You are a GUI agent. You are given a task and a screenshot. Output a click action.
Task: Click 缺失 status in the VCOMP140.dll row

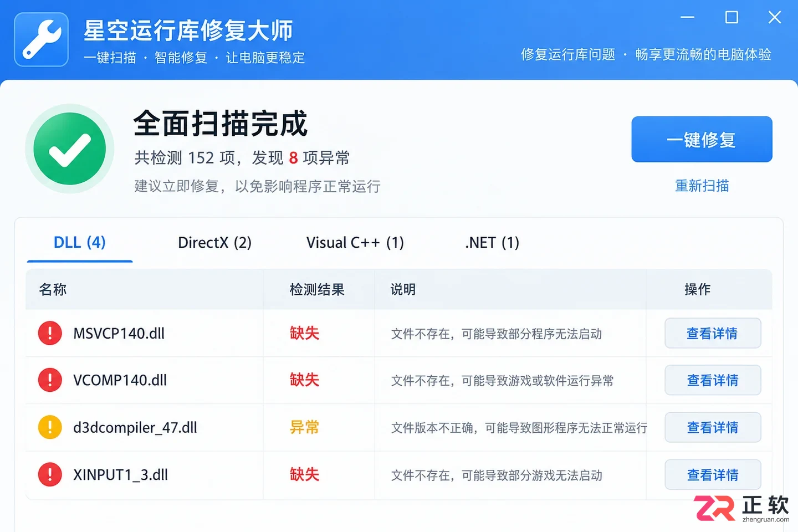(x=304, y=380)
